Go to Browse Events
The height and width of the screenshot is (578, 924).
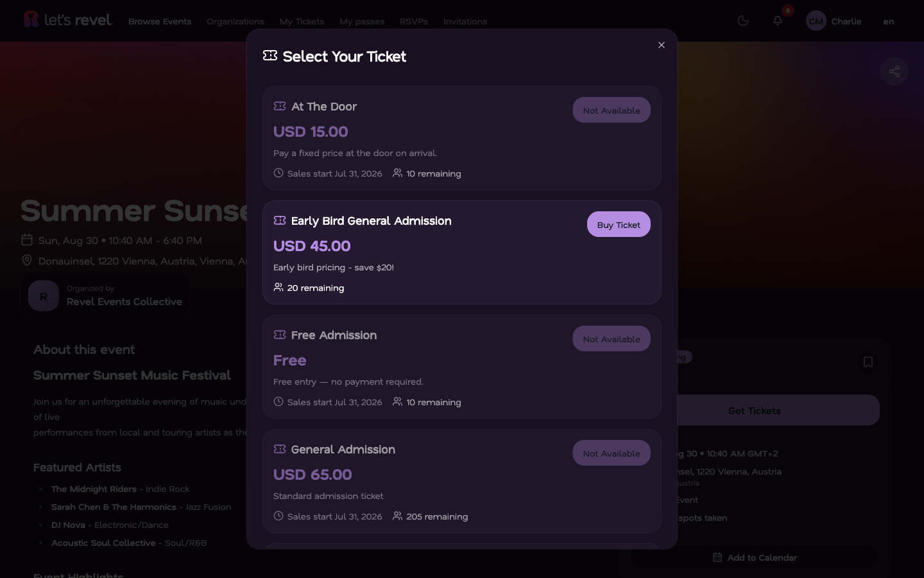click(x=160, y=21)
